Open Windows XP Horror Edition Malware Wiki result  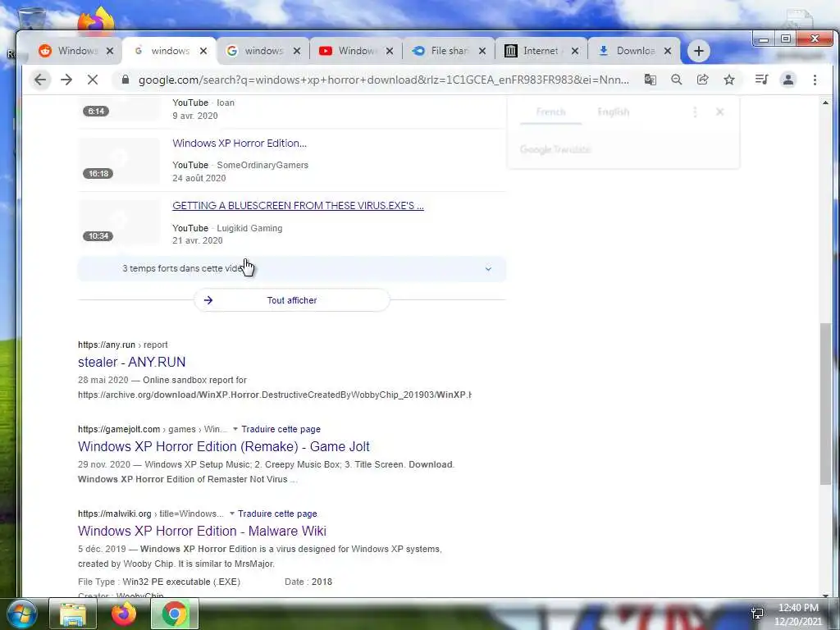(x=202, y=531)
